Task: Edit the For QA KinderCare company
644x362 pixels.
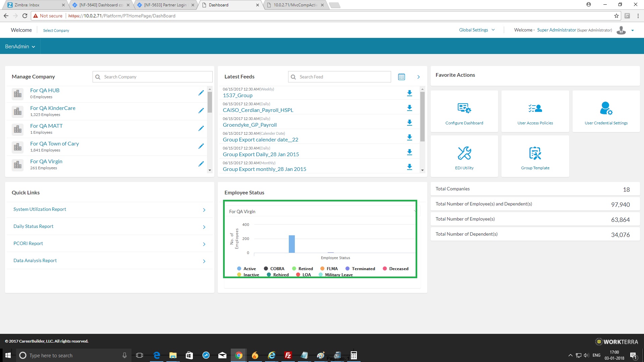Action: click(x=201, y=111)
